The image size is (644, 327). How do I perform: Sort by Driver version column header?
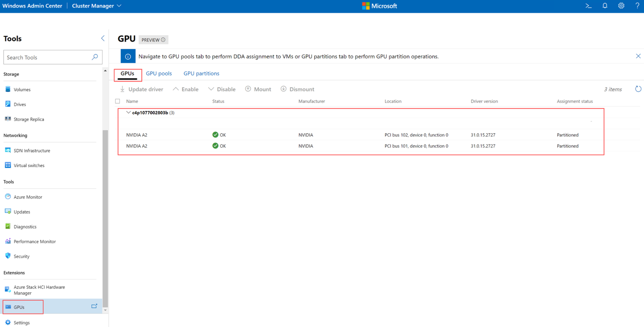(x=484, y=101)
